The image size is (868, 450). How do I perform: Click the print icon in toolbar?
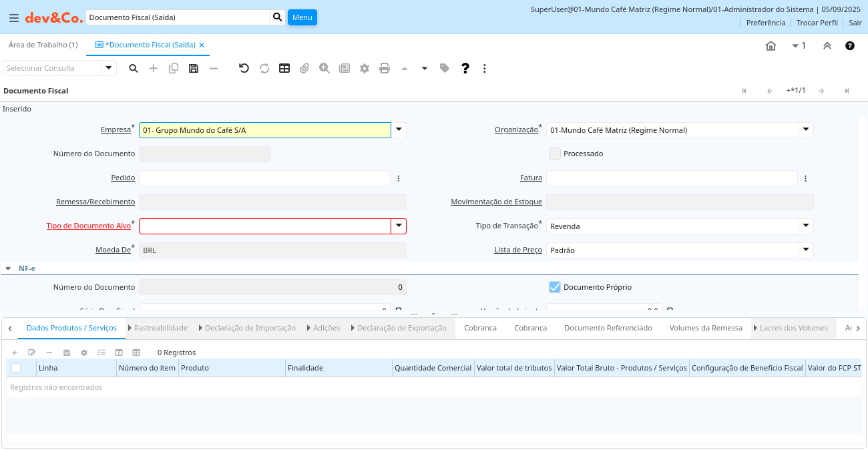tap(385, 68)
